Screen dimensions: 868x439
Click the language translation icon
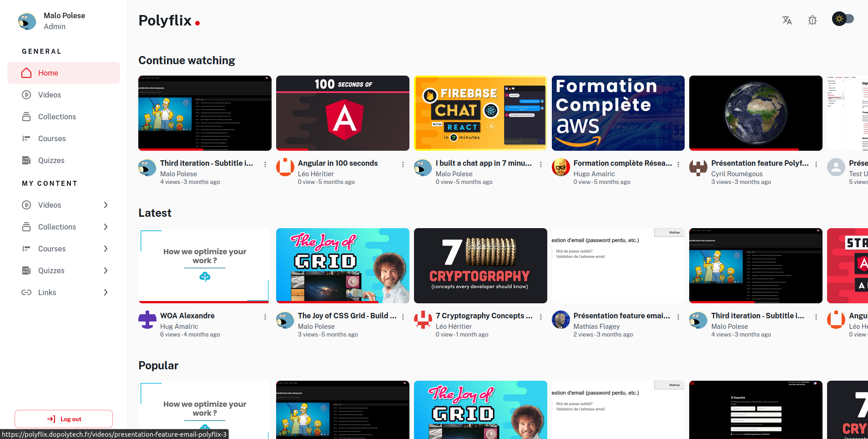click(787, 20)
